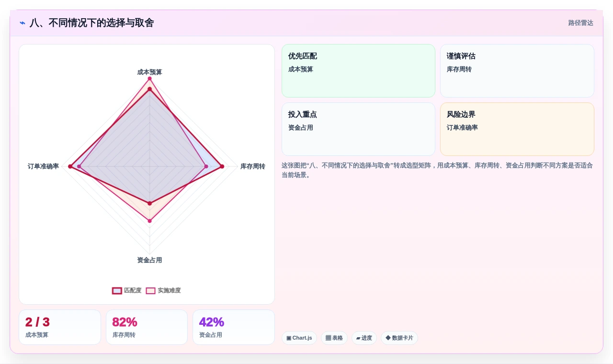Click the 路径雷达 label in header

point(580,23)
